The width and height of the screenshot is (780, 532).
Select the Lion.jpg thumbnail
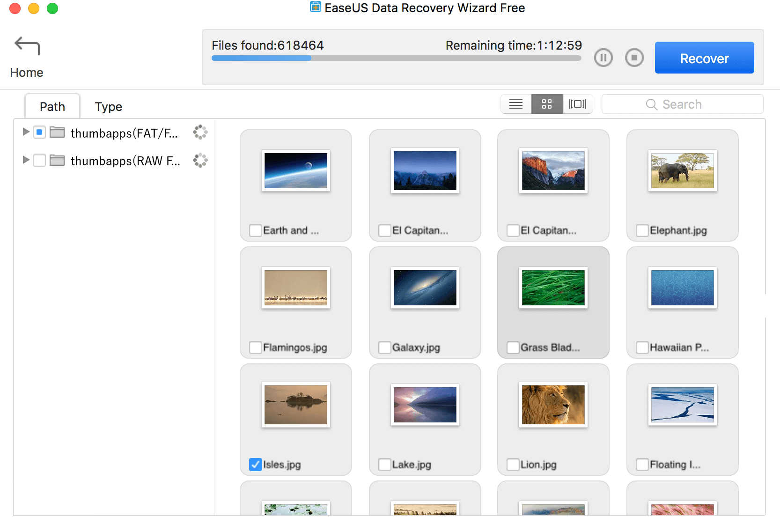click(x=553, y=405)
